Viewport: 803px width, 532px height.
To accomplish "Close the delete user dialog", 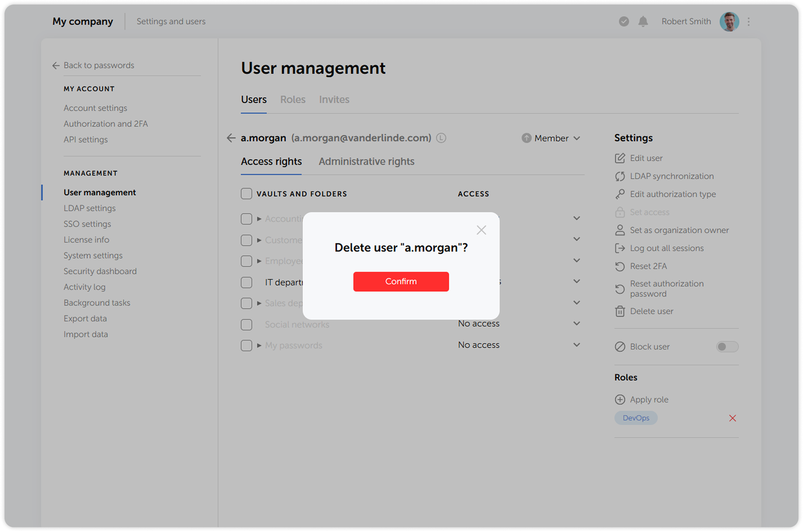I will pyautogui.click(x=481, y=230).
